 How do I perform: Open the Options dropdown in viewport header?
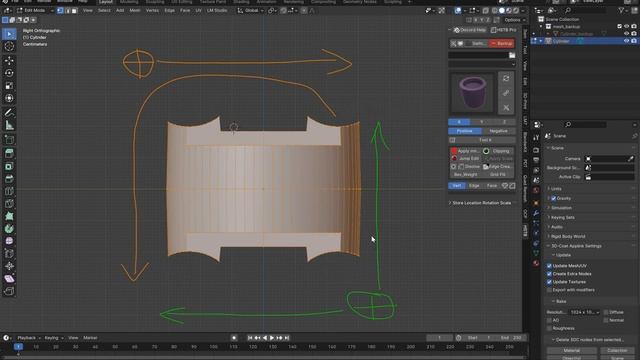514,20
